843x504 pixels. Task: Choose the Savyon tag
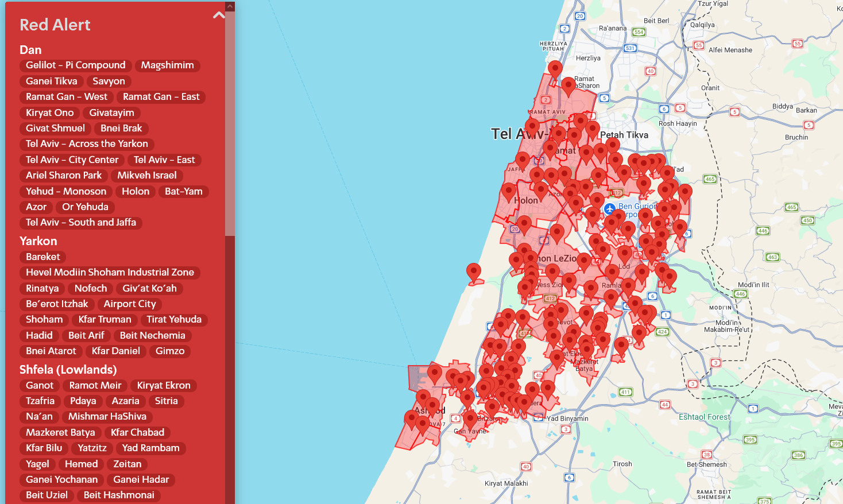click(x=109, y=82)
